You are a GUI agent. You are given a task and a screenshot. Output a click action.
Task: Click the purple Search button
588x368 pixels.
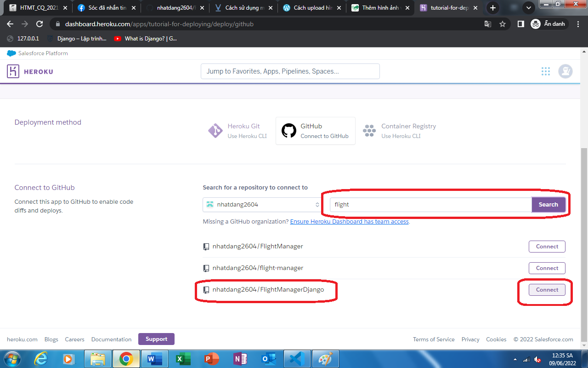click(x=548, y=205)
